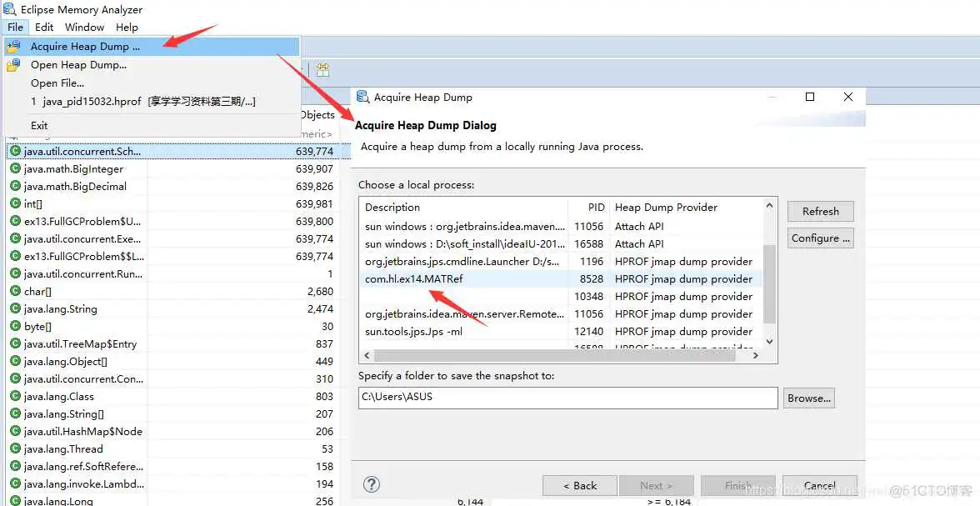Viewport: 980px width, 506px height.
Task: Click the process list vertical scrollbar
Action: pyautogui.click(x=769, y=284)
